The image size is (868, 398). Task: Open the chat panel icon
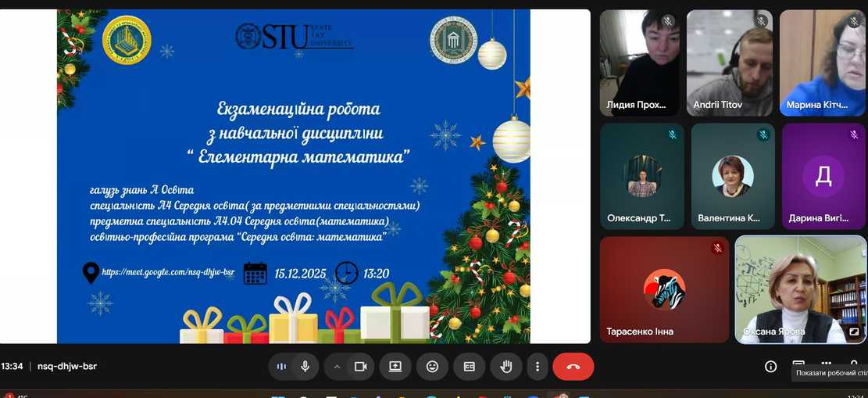click(798, 364)
